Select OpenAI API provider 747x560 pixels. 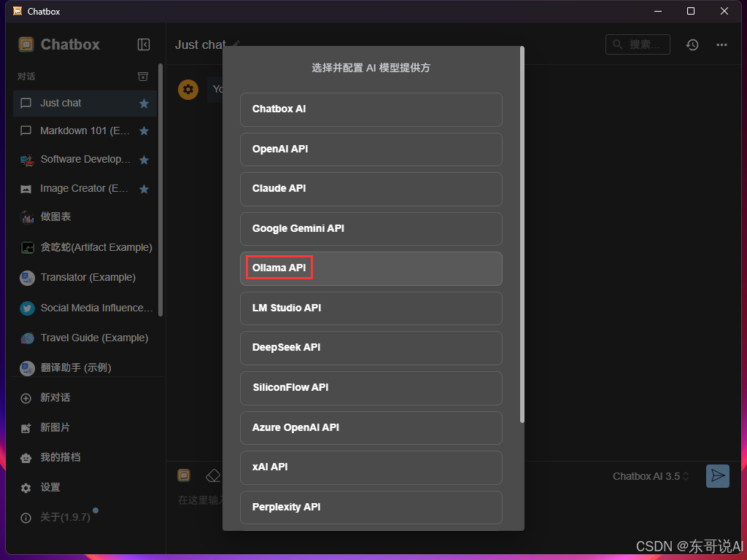point(371,149)
